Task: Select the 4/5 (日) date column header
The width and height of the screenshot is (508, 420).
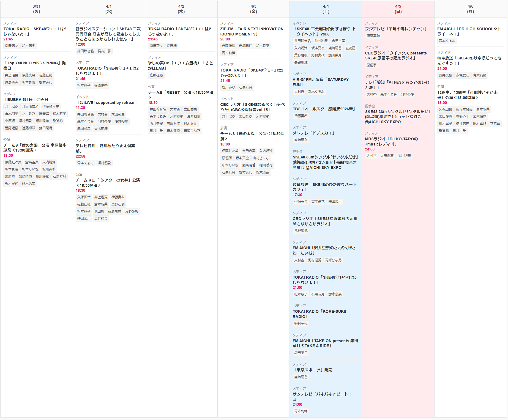Action: click(398, 9)
